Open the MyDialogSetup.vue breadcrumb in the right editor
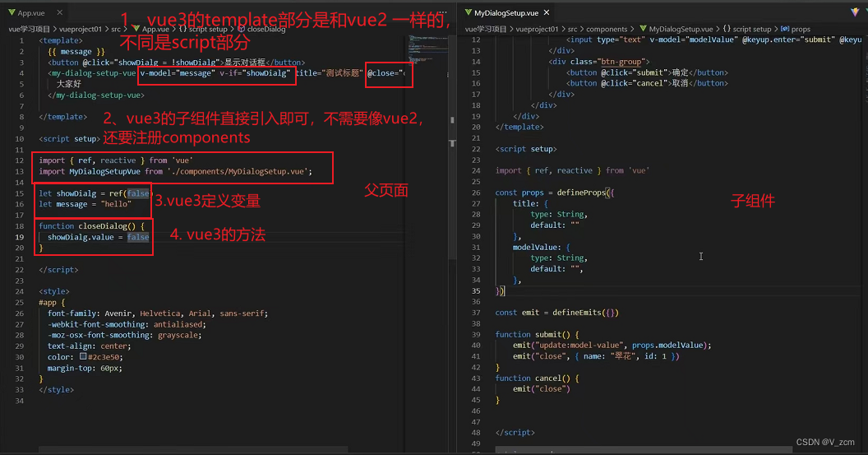This screenshot has height=455, width=868. click(x=681, y=30)
